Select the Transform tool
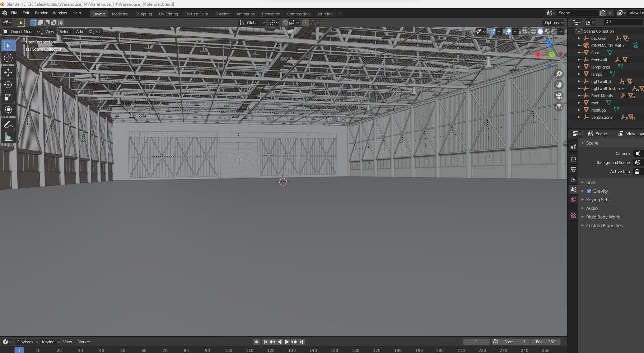 coord(8,110)
